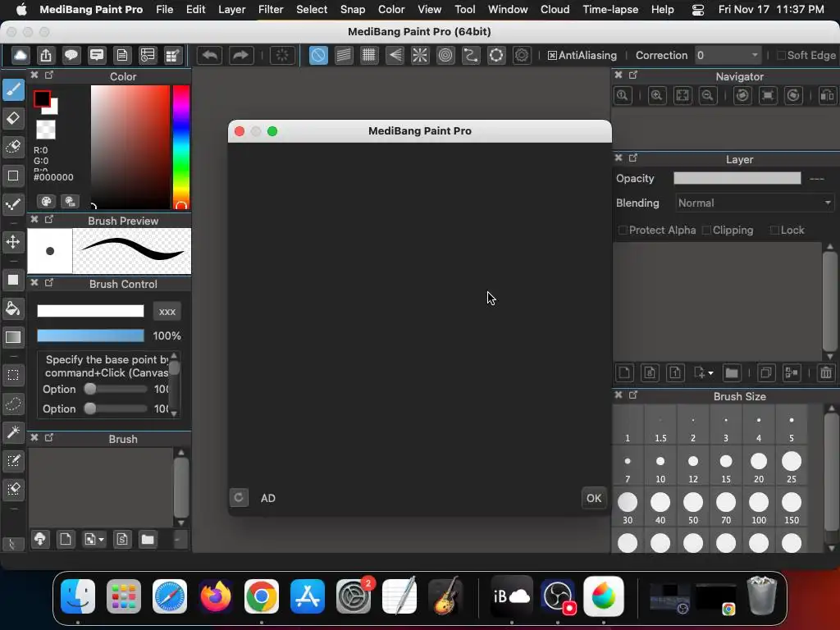
Task: Choose brush size 7 preset
Action: point(628,467)
